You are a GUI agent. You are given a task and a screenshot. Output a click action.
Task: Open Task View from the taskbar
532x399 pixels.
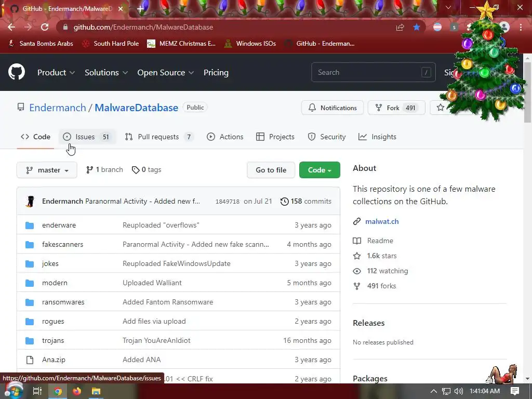point(37,391)
